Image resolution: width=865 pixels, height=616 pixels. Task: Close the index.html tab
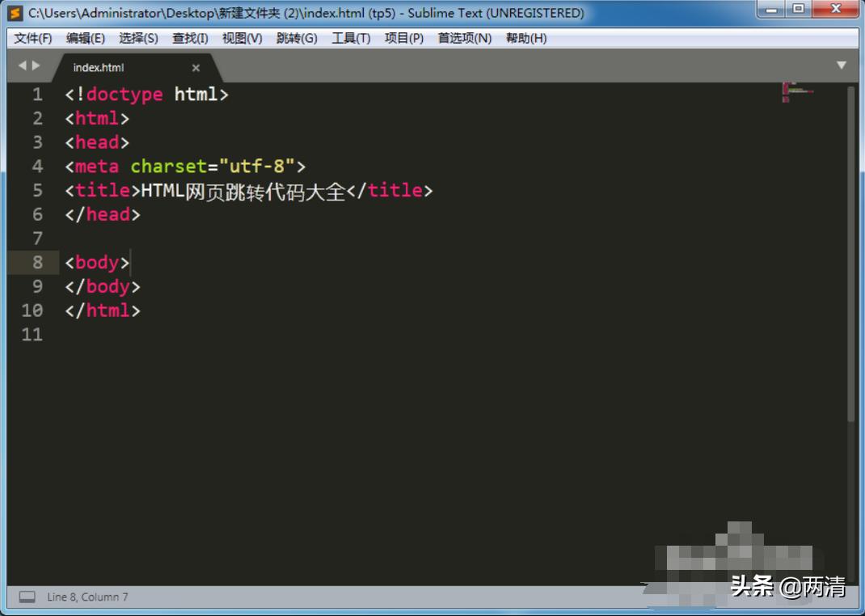[196, 68]
